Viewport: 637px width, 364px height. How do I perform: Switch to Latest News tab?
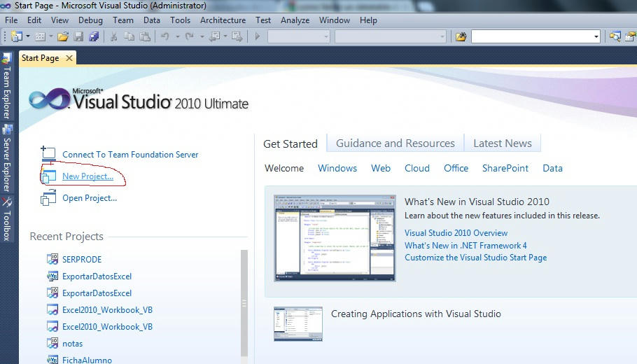pyautogui.click(x=503, y=143)
